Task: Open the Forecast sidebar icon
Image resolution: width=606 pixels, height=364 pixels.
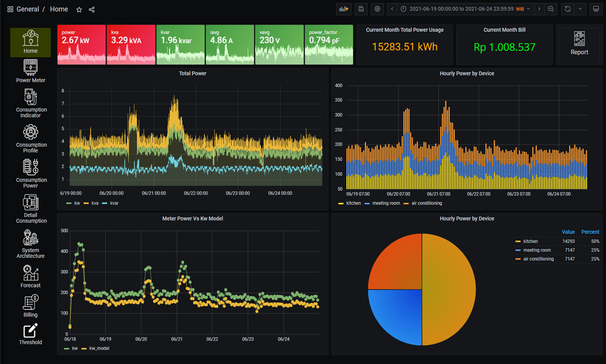Action: point(30,272)
